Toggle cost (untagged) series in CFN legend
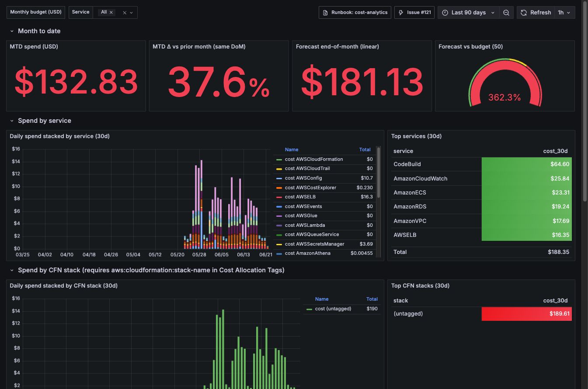Screen dimensions: 588x389 333,309
